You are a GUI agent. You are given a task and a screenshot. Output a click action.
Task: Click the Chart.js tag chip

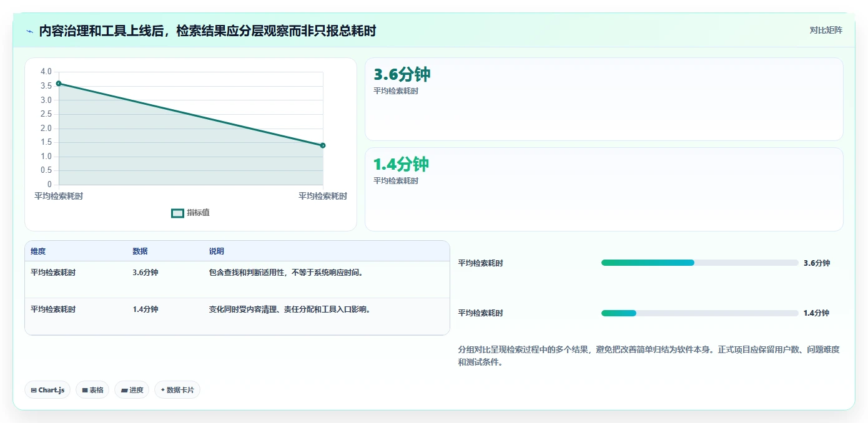[47, 390]
